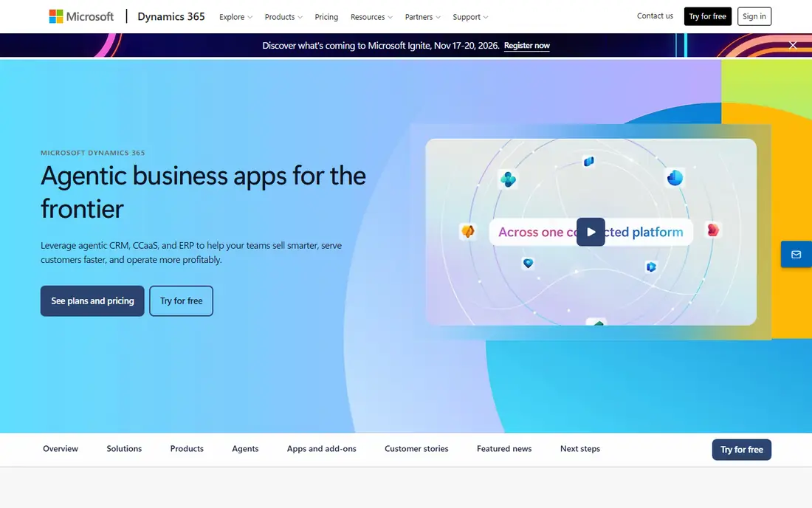Go to the Agents section tab
The image size is (812, 508).
click(245, 449)
